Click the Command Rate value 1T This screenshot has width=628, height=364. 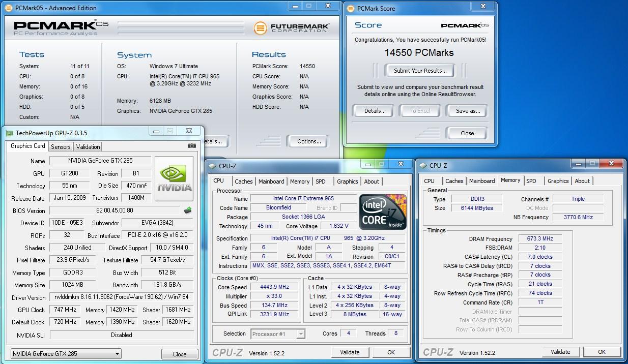click(x=540, y=302)
